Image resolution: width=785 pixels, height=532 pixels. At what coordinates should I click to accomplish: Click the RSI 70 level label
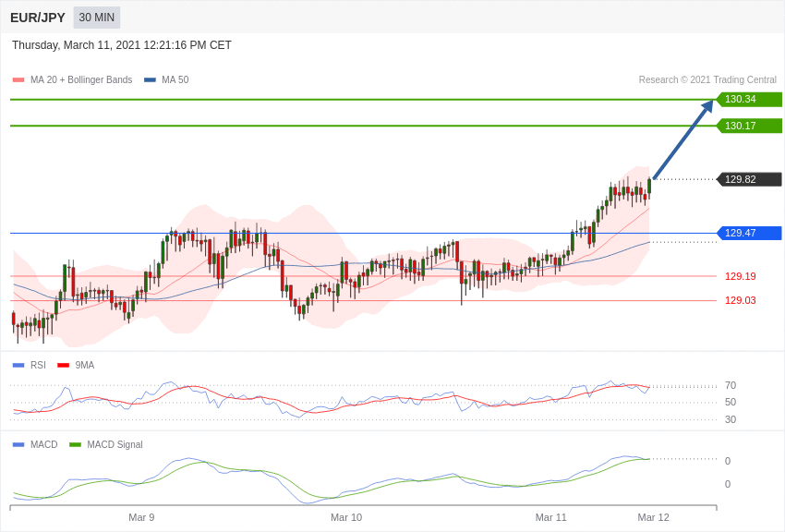(731, 385)
